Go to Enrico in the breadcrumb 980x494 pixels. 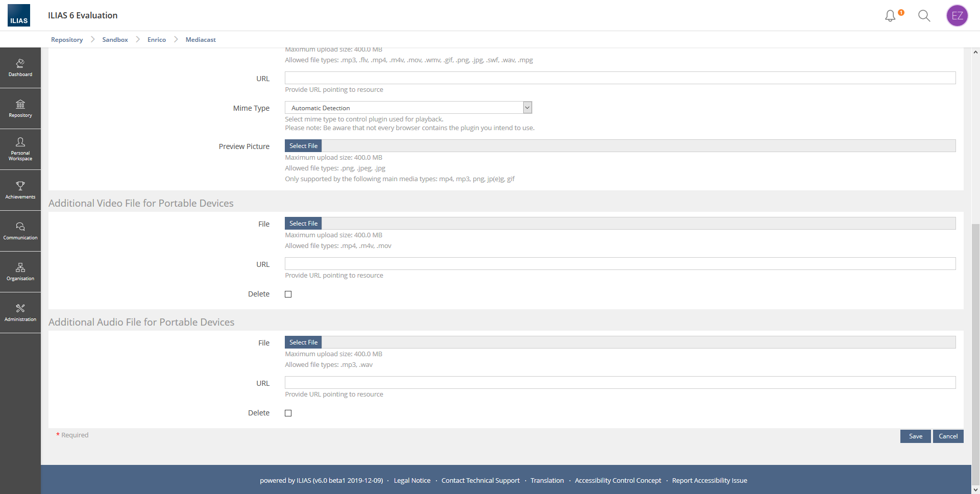[x=157, y=40]
